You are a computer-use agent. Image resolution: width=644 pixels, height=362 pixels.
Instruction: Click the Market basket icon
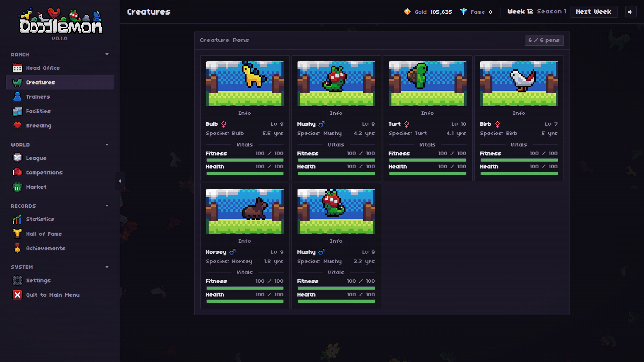point(17,187)
